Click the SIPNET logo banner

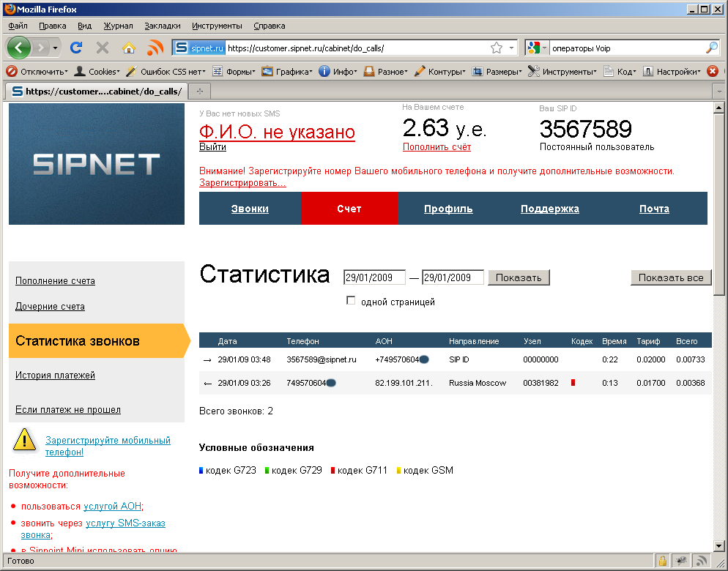(97, 164)
